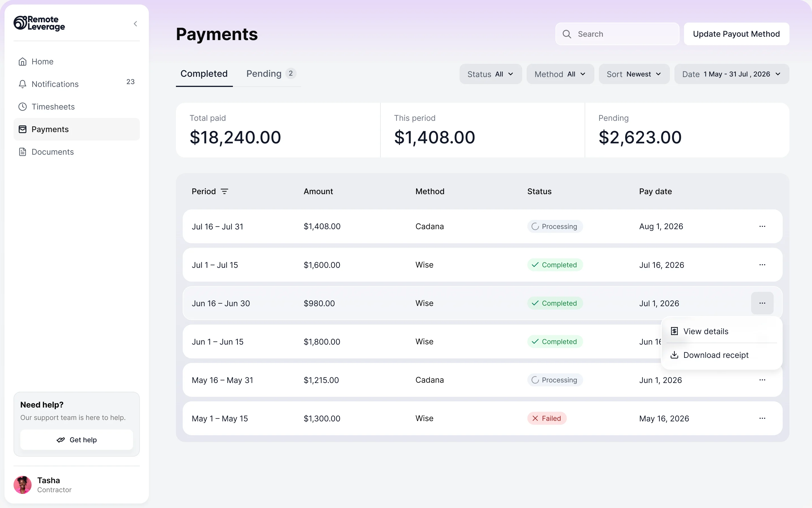Screen dimensions: 812x508
Task: Click the Get help button
Action: pos(76,440)
